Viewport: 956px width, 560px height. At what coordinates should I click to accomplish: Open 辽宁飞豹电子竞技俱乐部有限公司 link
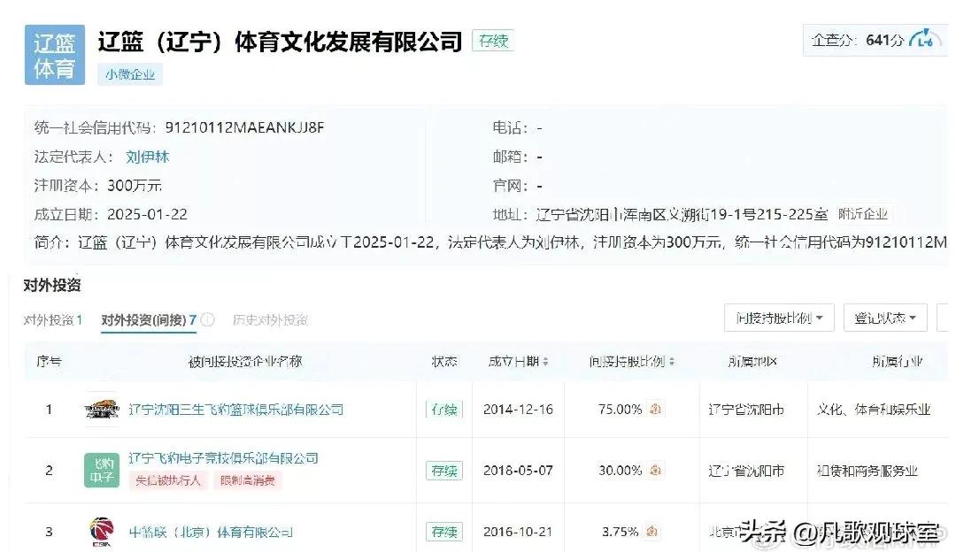(x=223, y=457)
